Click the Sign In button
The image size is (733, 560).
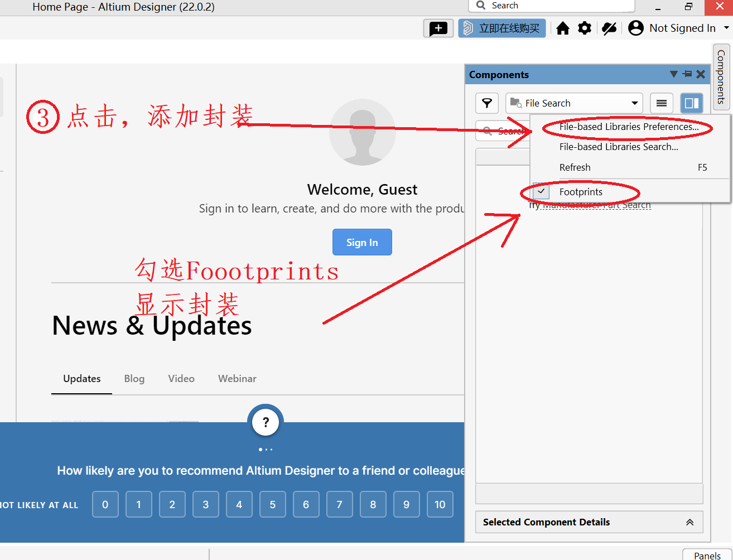[x=361, y=242]
